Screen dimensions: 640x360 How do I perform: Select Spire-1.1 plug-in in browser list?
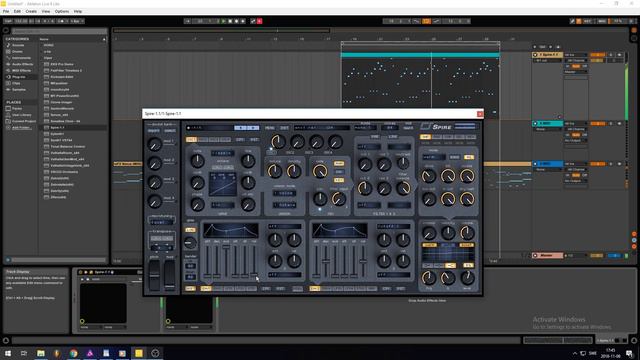(x=57, y=128)
